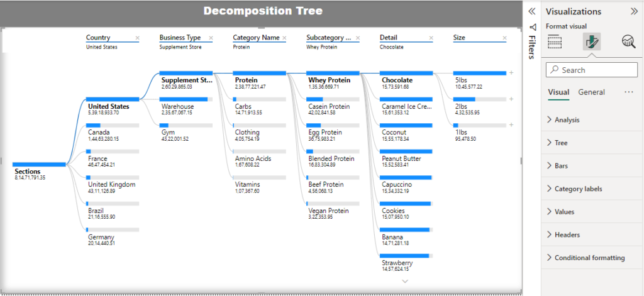Expand the Tree formatting section

560,143
